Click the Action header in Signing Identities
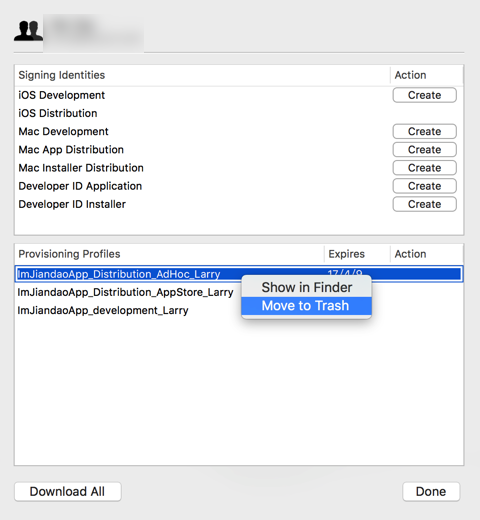 [x=427, y=75]
